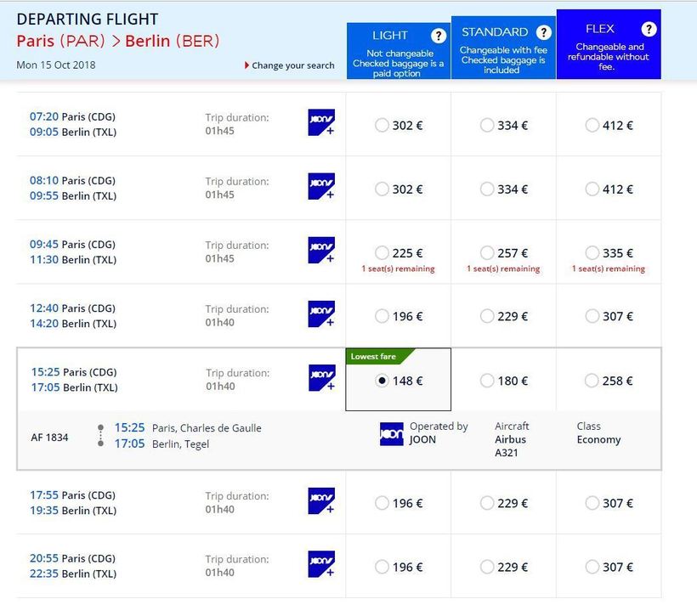The image size is (697, 616).
Task: Select the 148 € lowest fare option
Action: [382, 381]
